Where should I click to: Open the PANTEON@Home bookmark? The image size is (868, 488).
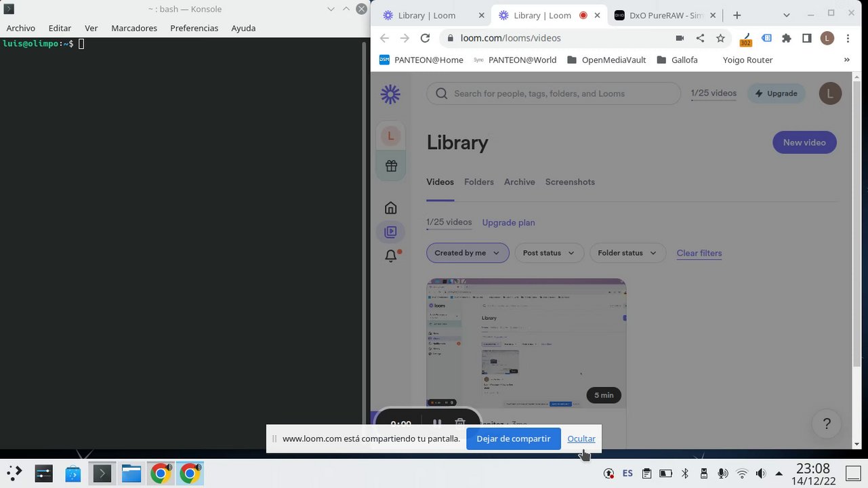(x=421, y=60)
